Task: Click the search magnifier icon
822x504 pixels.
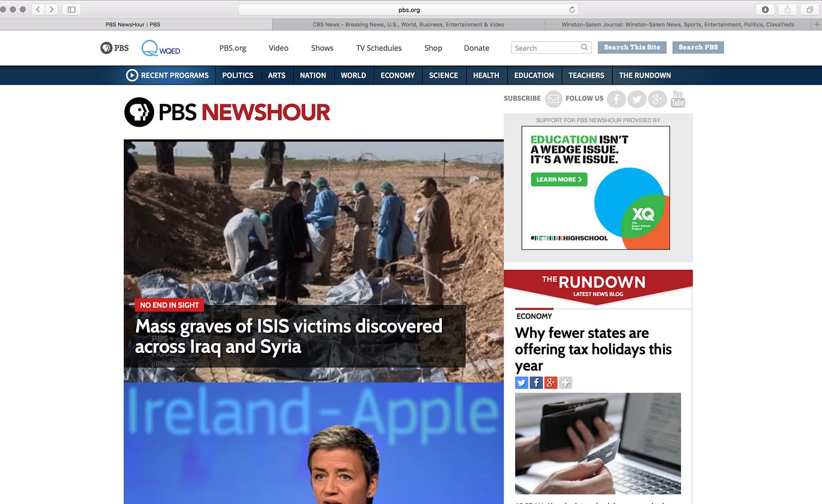Action: pos(584,47)
